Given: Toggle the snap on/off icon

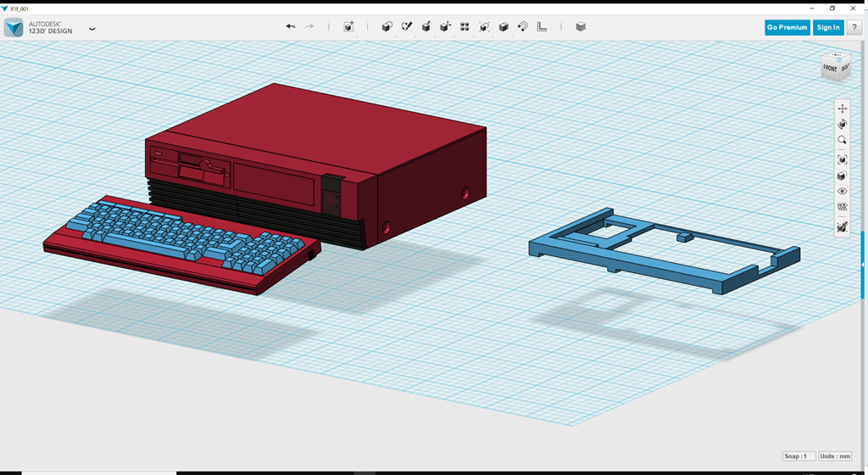Looking at the screenshot, I should (x=842, y=227).
